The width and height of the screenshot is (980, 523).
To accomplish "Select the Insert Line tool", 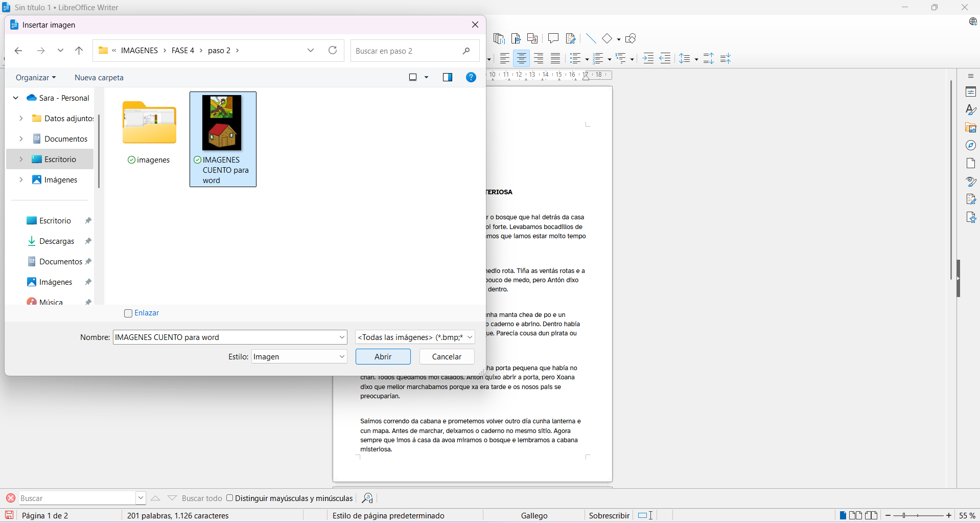I will 591,38.
